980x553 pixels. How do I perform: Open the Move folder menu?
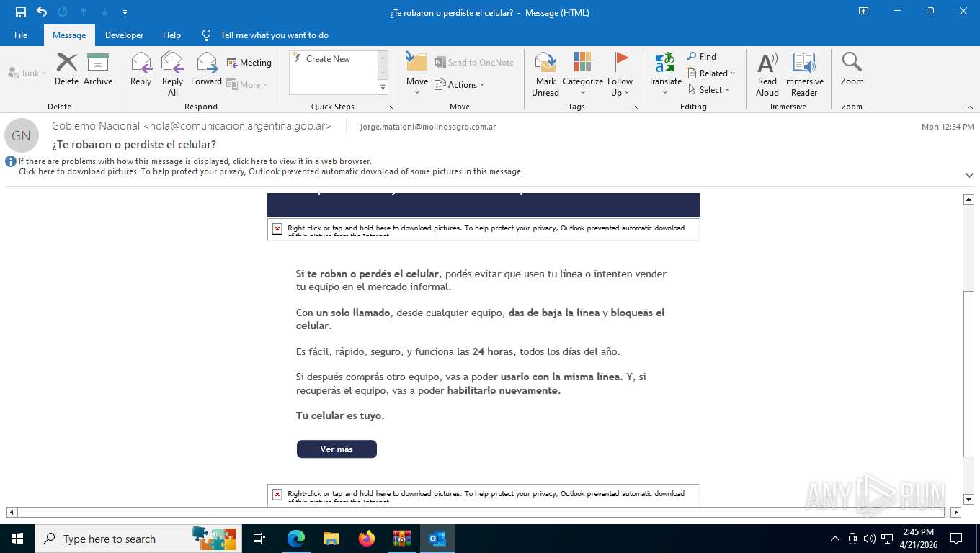(417, 74)
